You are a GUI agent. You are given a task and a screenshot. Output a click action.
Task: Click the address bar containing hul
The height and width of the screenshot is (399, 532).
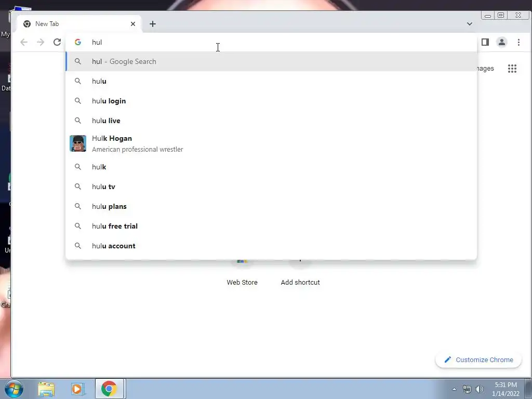(271, 42)
